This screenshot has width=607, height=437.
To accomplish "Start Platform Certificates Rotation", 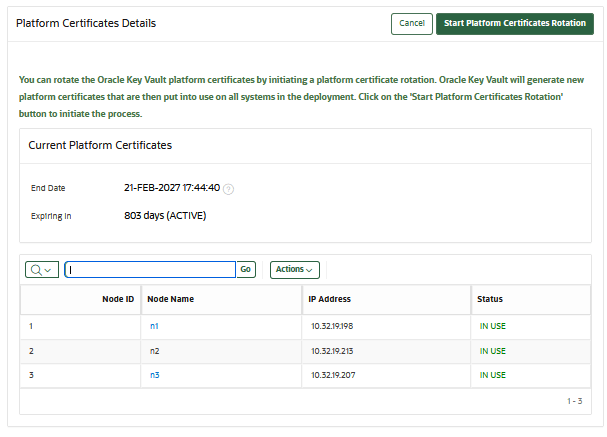I will point(515,23).
